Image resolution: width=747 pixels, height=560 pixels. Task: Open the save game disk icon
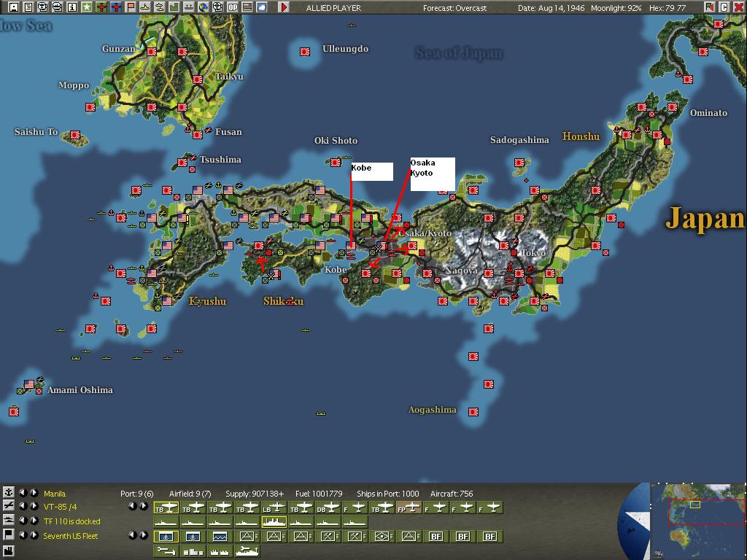(13, 7)
